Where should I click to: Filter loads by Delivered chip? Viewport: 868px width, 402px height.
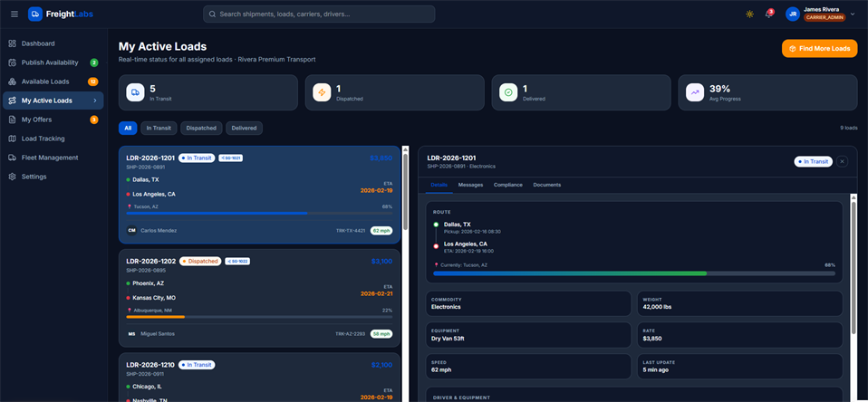click(244, 128)
